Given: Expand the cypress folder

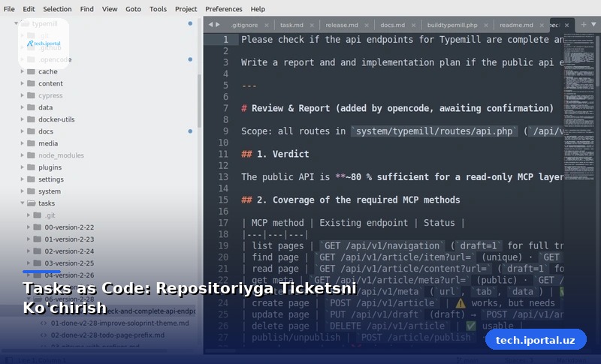Looking at the screenshot, I should [23, 95].
